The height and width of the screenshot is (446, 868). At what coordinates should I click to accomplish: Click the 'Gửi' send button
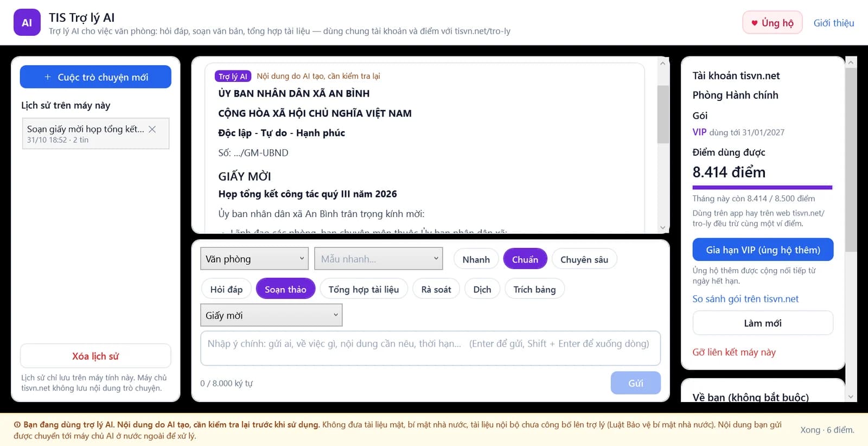636,383
